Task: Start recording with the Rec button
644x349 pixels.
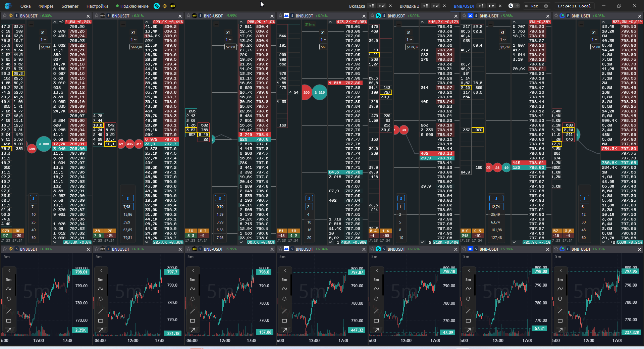Action: 532,6
